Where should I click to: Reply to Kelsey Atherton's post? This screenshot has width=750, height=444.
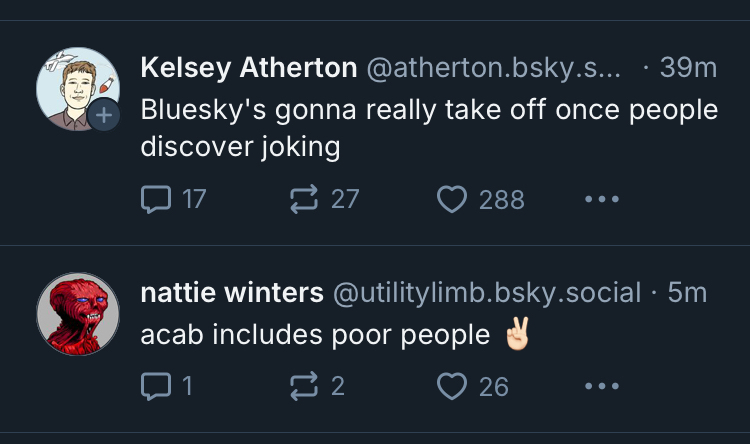pos(156,199)
